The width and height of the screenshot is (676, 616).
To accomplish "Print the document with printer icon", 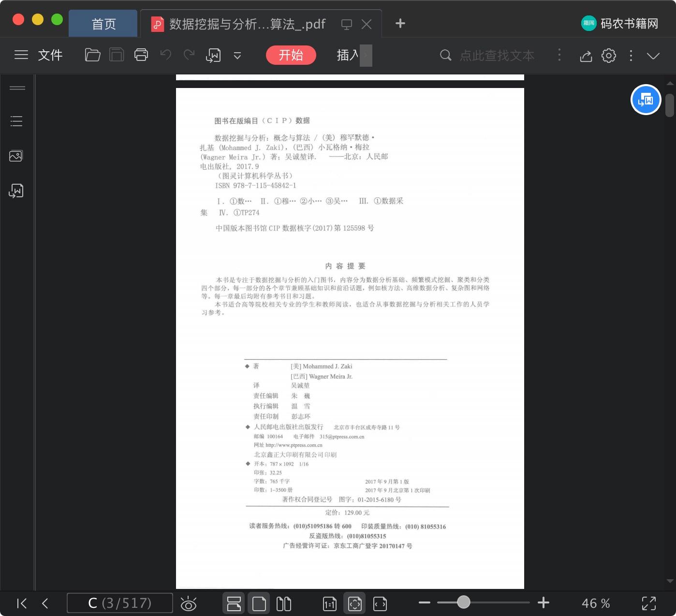I will tap(141, 55).
